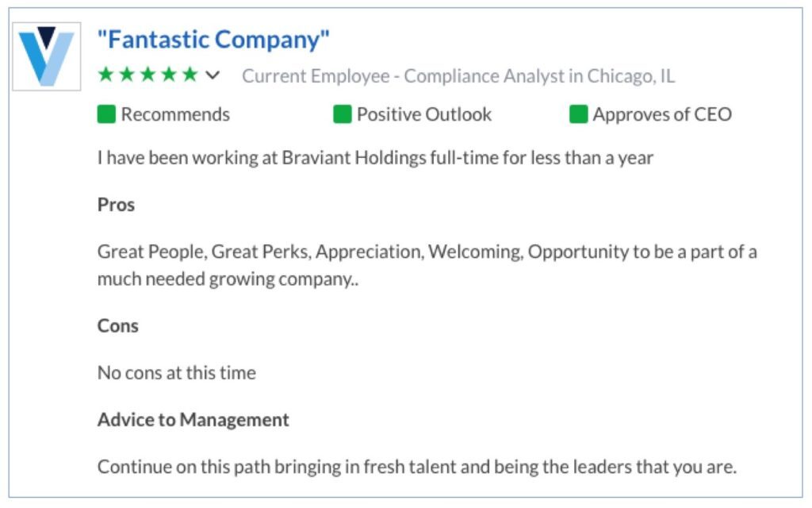812x508 pixels.
Task: Click the Approves of CEO label
Action: pos(662,114)
